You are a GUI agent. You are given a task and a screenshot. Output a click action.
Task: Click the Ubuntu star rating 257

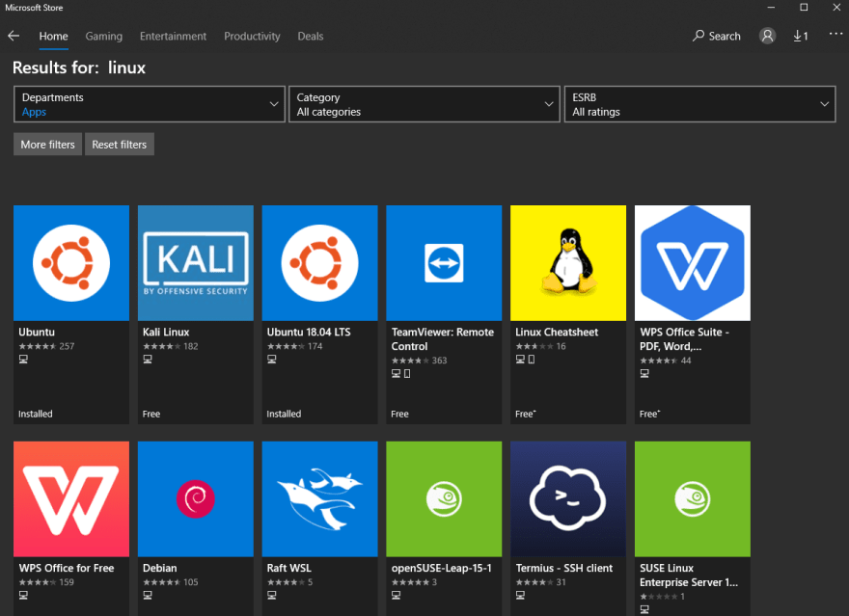click(46, 346)
